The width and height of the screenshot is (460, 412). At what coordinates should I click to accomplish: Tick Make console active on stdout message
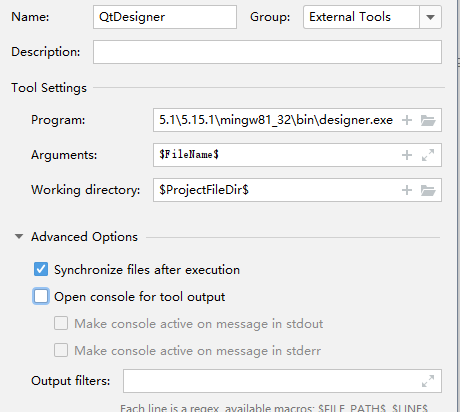point(61,323)
